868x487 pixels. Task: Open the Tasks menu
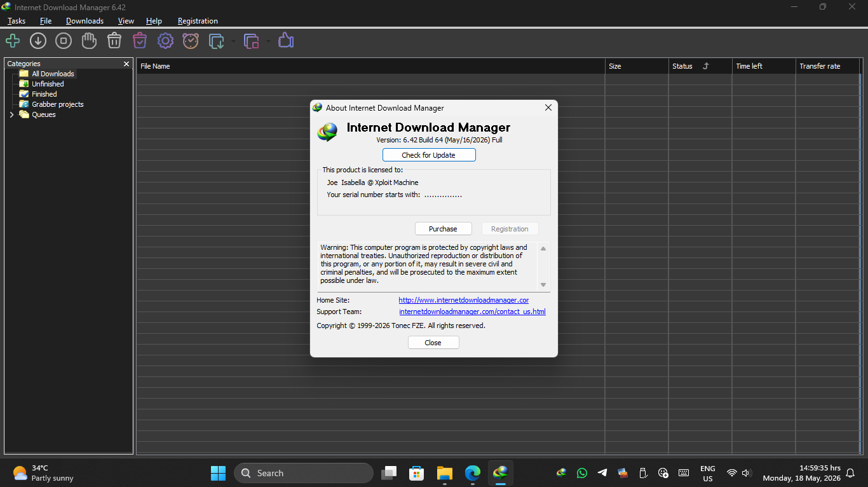17,21
